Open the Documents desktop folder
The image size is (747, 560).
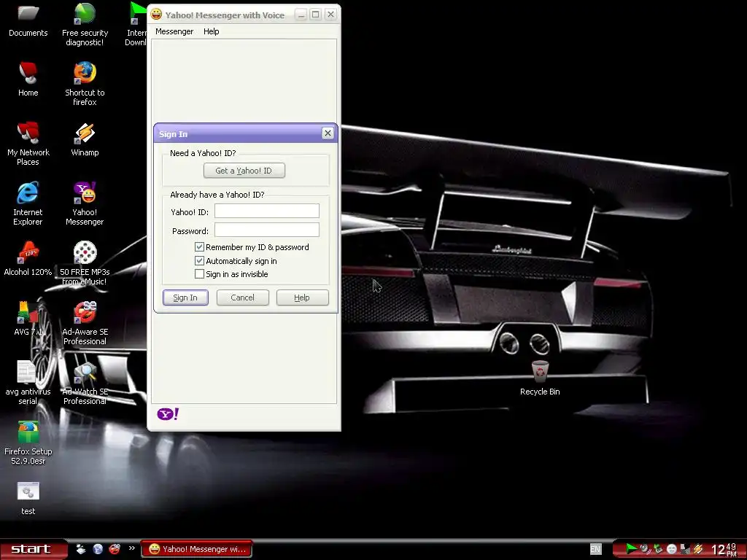(x=28, y=19)
